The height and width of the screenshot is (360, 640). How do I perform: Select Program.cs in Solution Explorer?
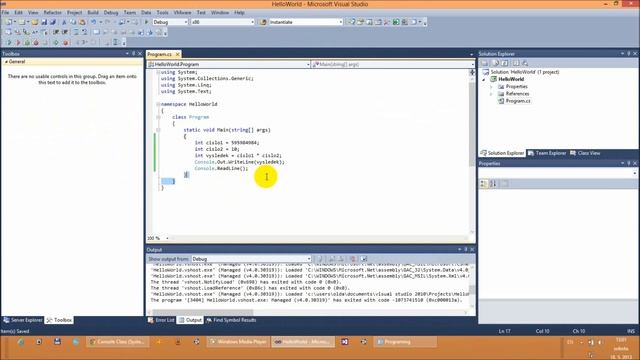click(x=518, y=101)
